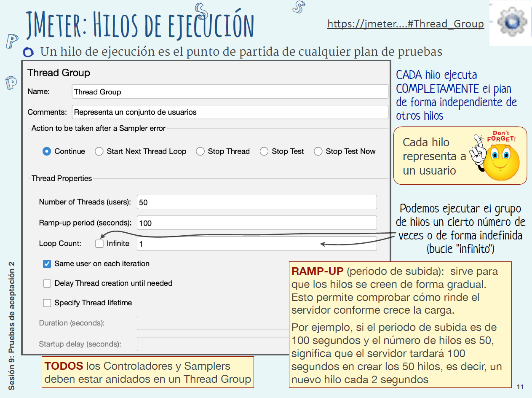Focus the Number of Threads field
This screenshot has height=398, width=532.
click(x=257, y=202)
